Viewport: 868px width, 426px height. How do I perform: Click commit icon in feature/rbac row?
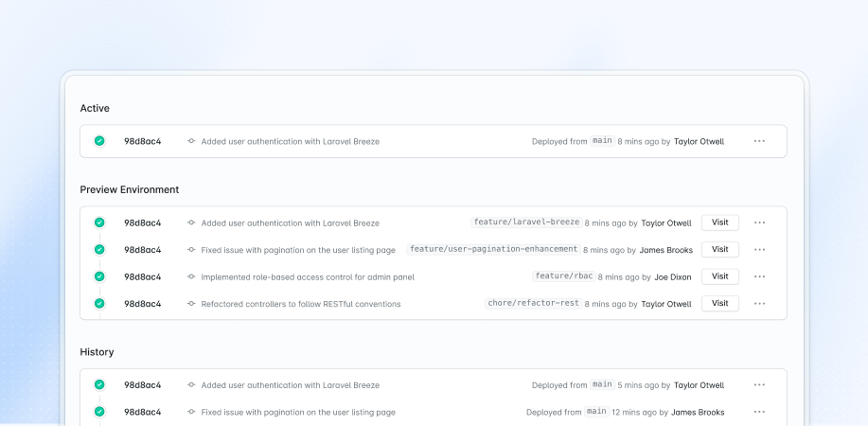click(x=191, y=276)
